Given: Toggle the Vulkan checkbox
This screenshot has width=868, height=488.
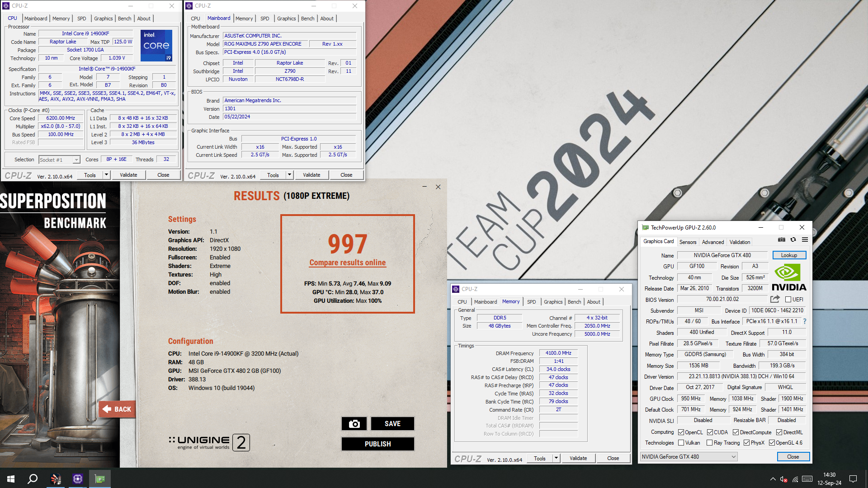Looking at the screenshot, I should coord(681,443).
